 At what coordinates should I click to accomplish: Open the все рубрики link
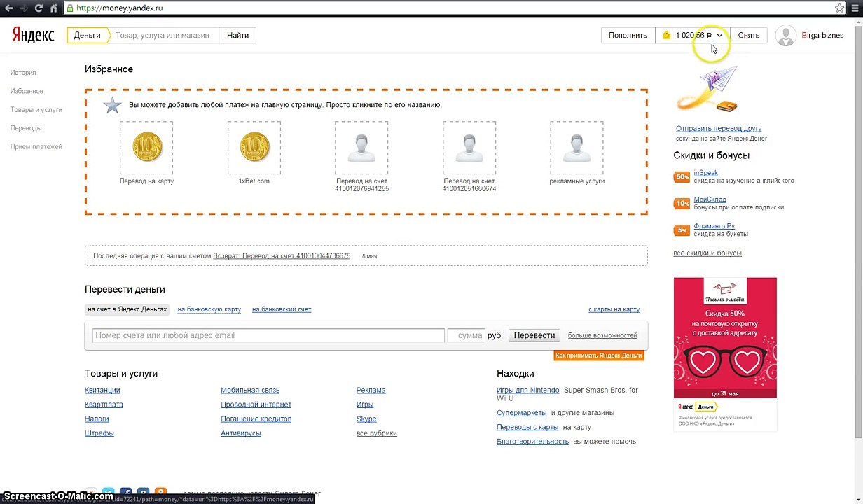(377, 433)
